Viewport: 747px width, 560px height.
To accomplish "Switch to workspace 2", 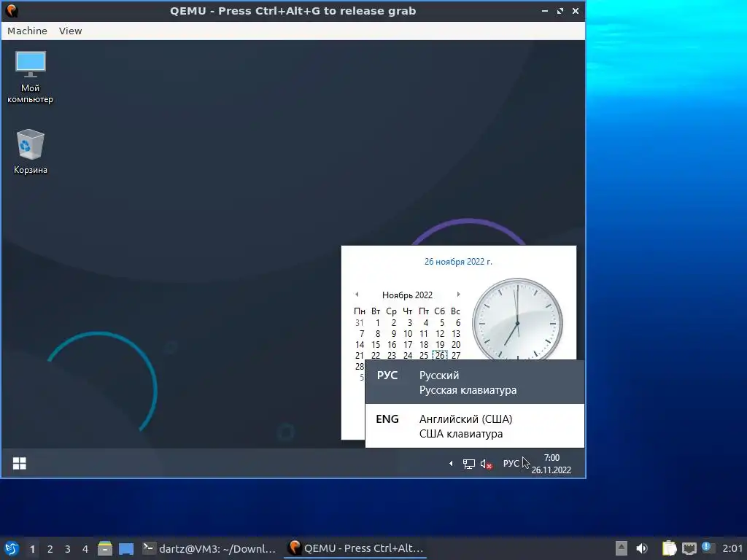I will click(50, 549).
